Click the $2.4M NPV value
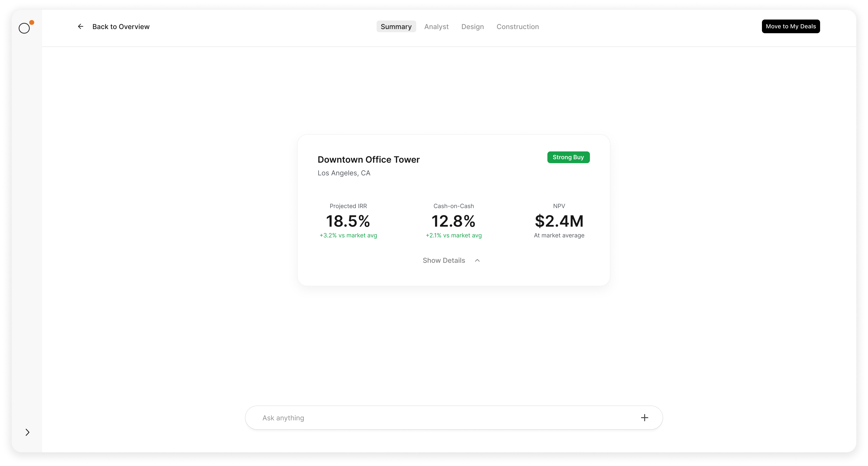 tap(559, 221)
